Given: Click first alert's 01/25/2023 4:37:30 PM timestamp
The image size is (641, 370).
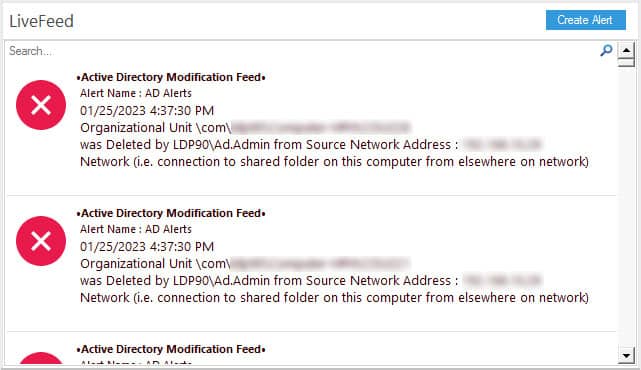Looking at the screenshot, I should point(147,111).
